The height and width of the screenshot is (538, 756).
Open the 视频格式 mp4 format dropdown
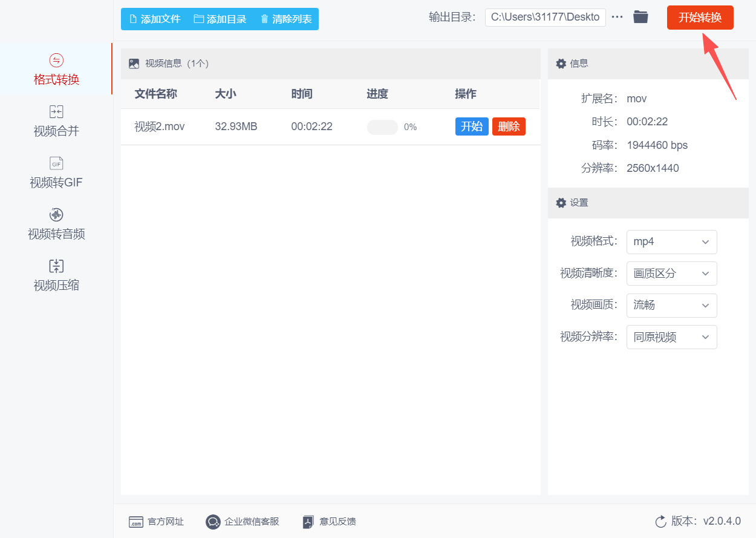[x=671, y=242]
